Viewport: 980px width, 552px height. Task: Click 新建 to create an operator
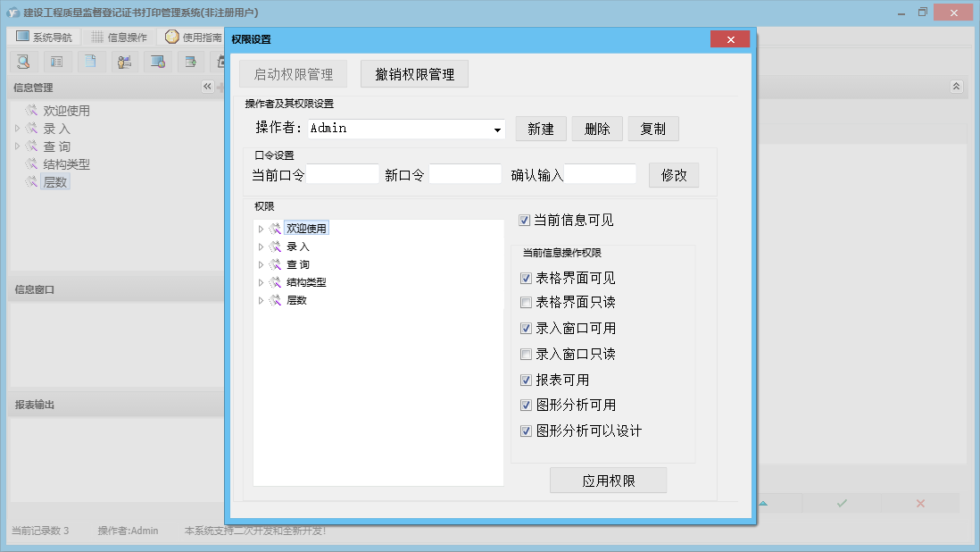[x=541, y=129]
